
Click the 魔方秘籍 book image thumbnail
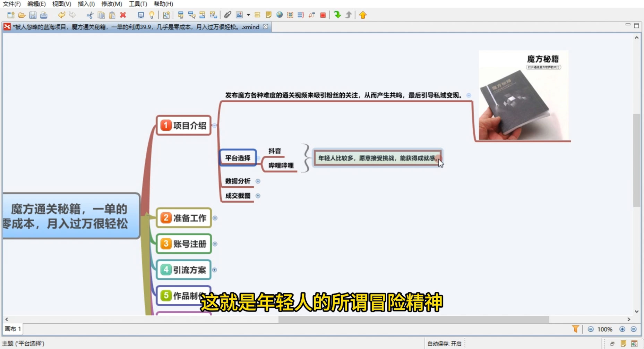coord(523,95)
